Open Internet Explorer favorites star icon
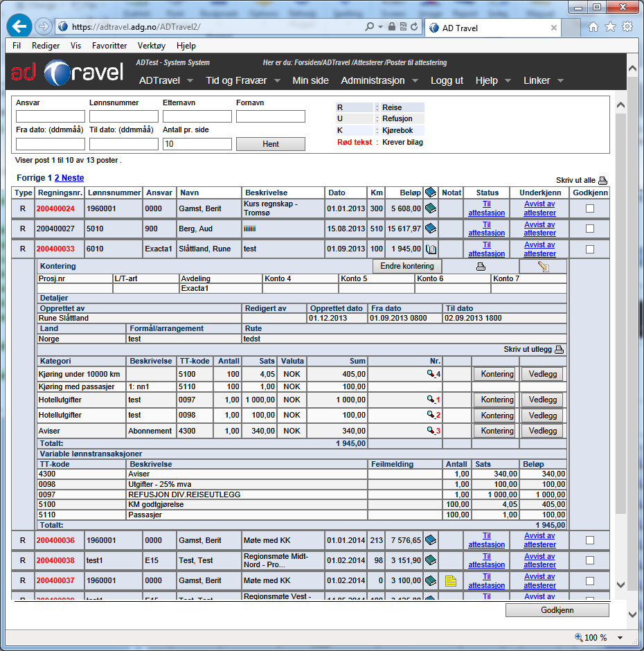Screen dimensions: 644x651 610,27
